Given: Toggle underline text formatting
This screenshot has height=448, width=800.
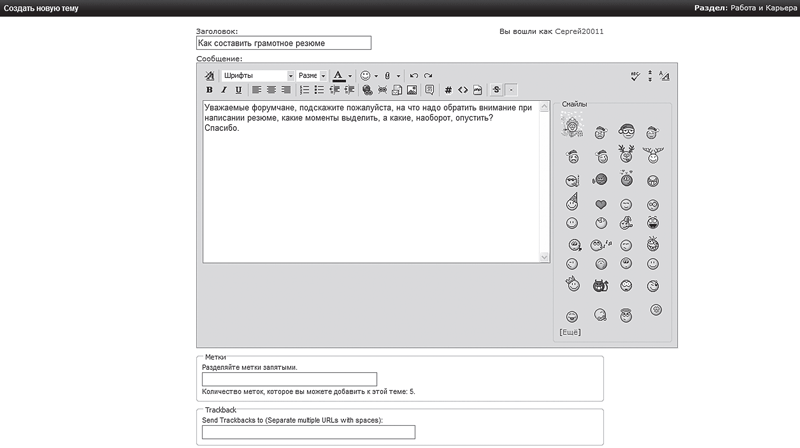Looking at the screenshot, I should (238, 90).
